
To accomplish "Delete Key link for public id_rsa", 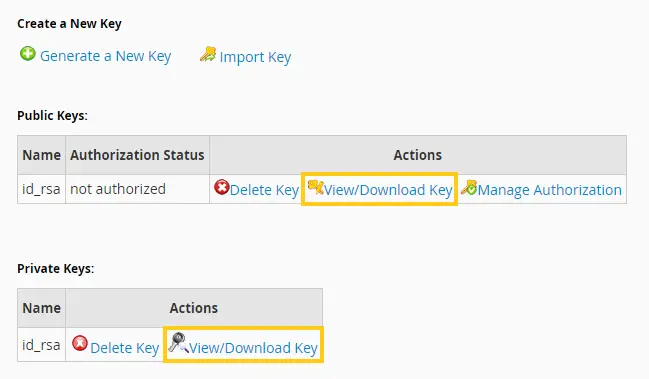I will point(264,190).
